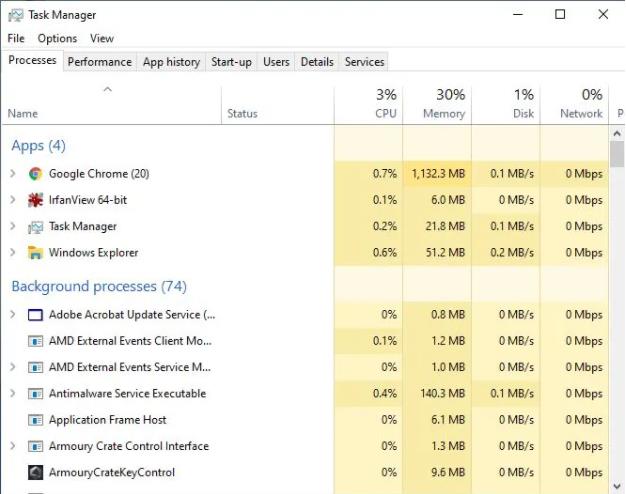Expand Antimalware Service Executable entry

[x=13, y=393]
